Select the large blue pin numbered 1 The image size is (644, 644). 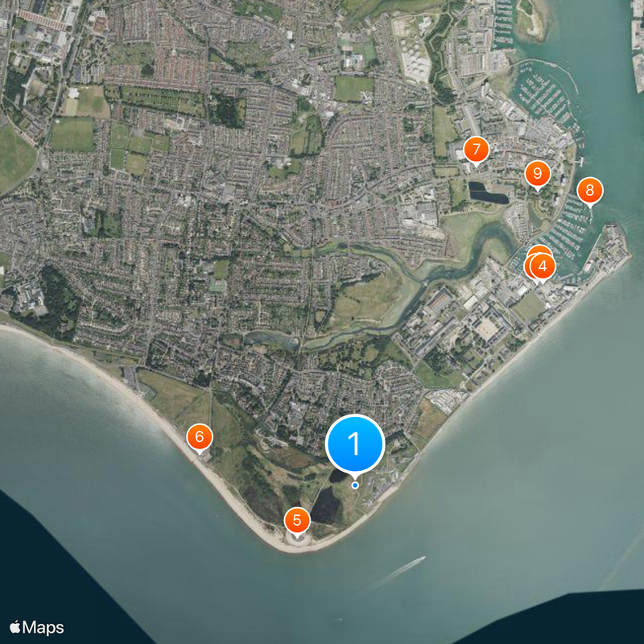(x=355, y=444)
